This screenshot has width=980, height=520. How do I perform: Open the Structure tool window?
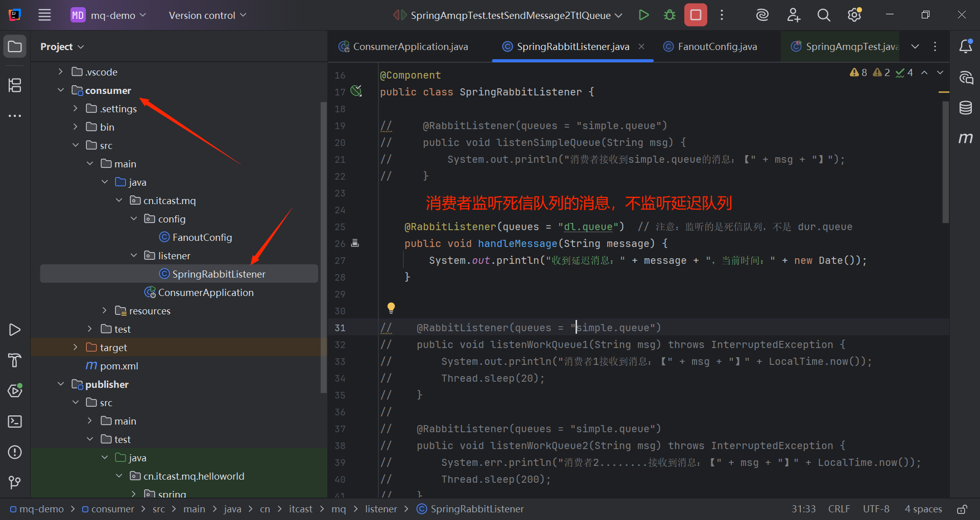point(15,85)
